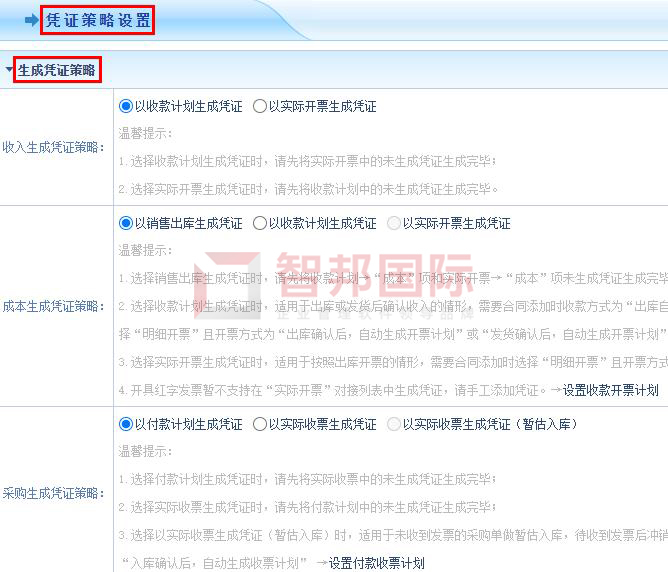Open the 设置付款收票计划 link
This screenshot has height=572, width=668.
tap(377, 563)
